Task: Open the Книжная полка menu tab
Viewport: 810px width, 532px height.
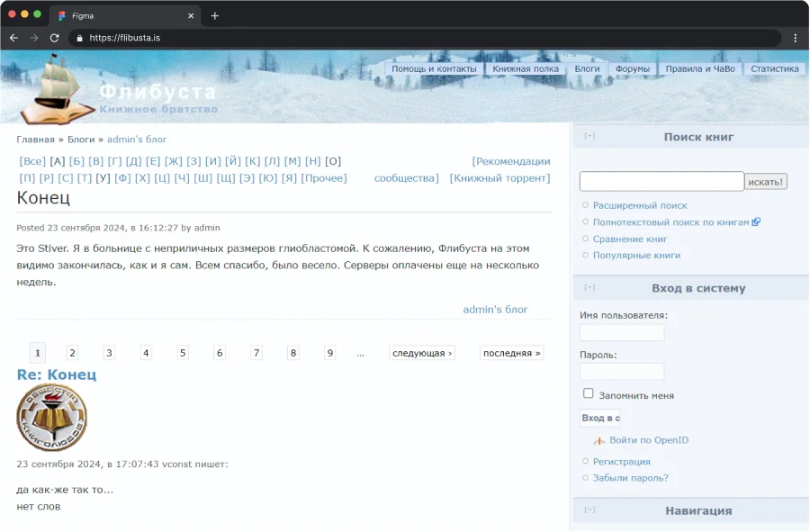Action: 526,68
